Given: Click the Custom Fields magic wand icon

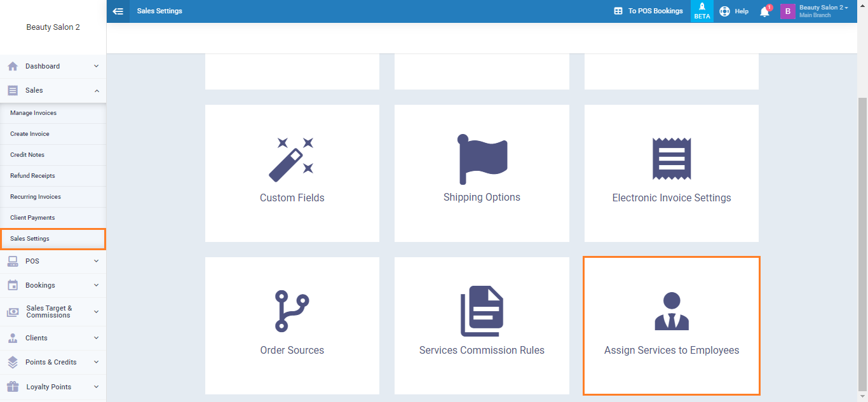Looking at the screenshot, I should [x=292, y=160].
